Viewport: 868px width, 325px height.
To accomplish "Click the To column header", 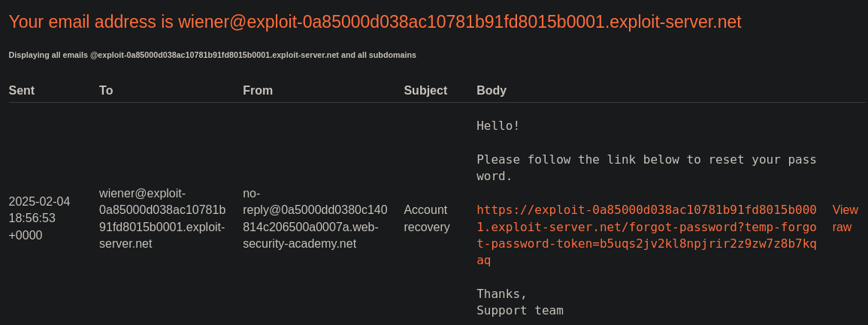I will pos(106,91).
